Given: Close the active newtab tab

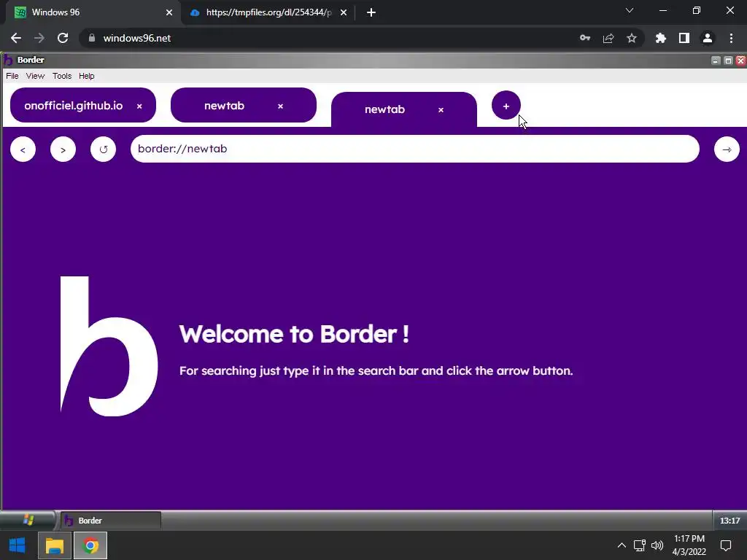Looking at the screenshot, I should [441, 110].
